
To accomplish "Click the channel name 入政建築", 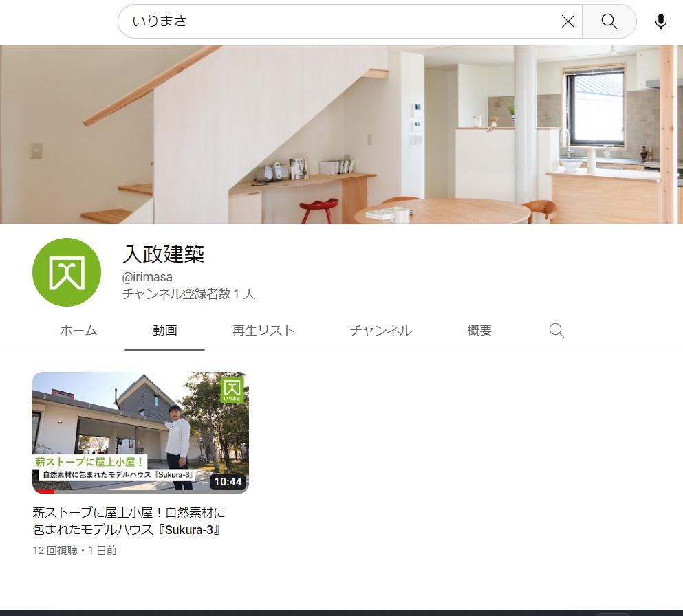I will pos(163,254).
